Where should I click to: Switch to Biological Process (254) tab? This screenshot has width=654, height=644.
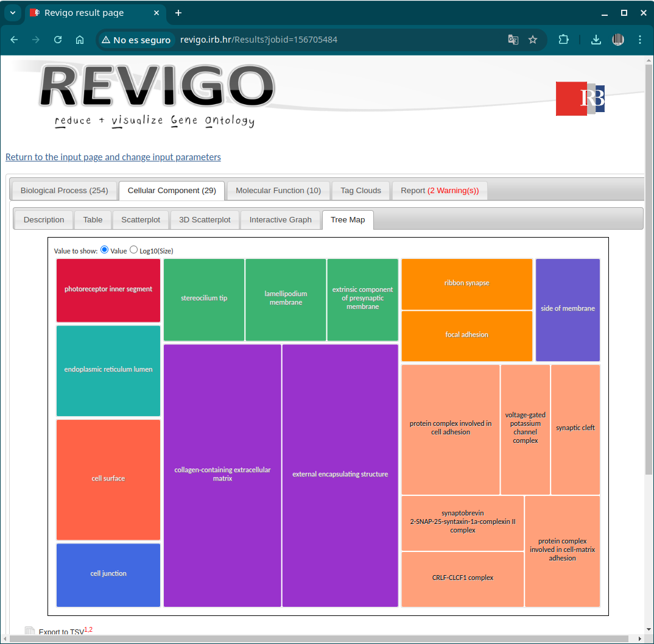pyautogui.click(x=64, y=191)
